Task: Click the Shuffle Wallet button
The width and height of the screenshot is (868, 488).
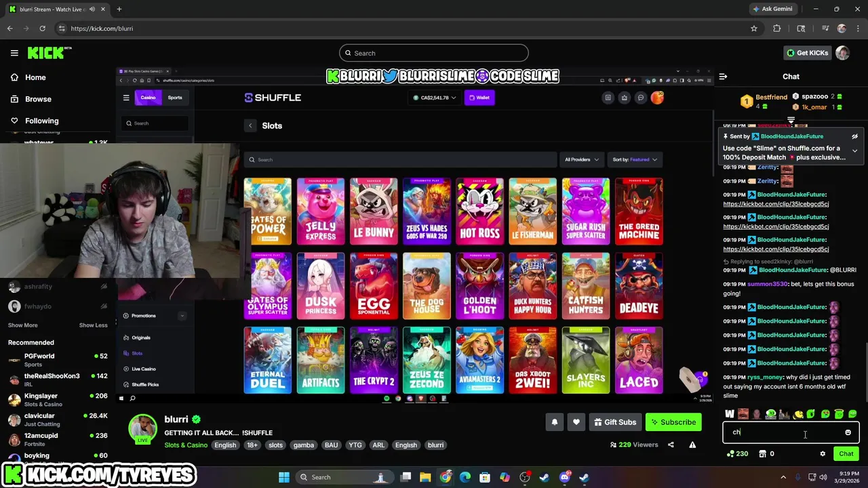Action: point(479,98)
